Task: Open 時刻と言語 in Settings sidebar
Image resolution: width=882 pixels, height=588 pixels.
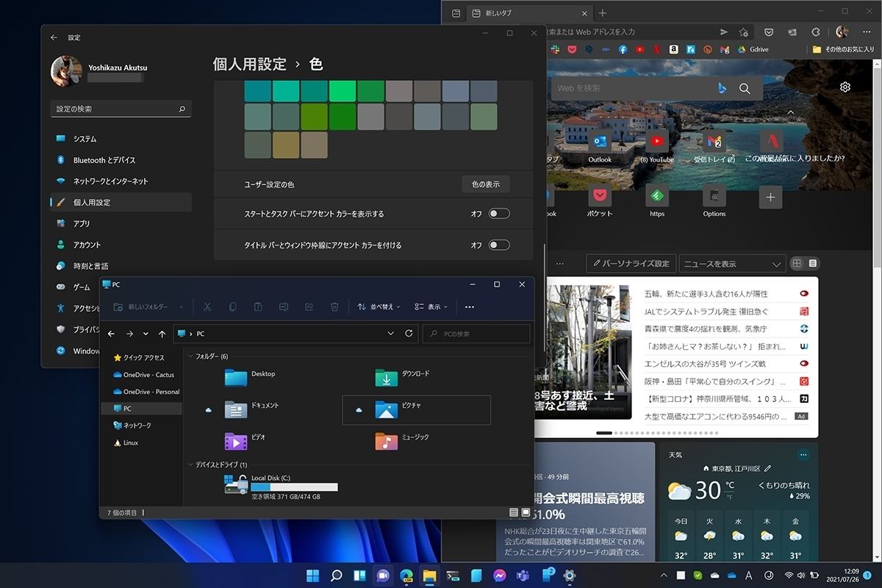Action: (121, 266)
